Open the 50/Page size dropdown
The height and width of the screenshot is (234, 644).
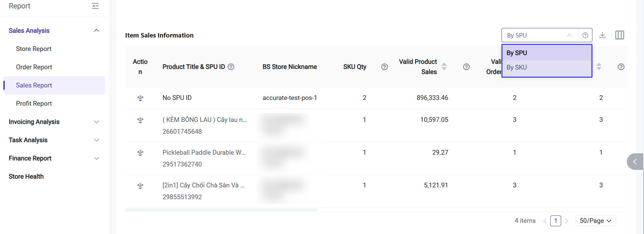[x=595, y=221]
